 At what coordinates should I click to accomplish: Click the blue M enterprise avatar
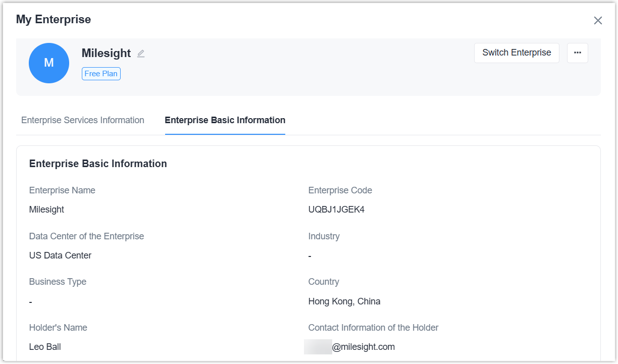(x=49, y=63)
